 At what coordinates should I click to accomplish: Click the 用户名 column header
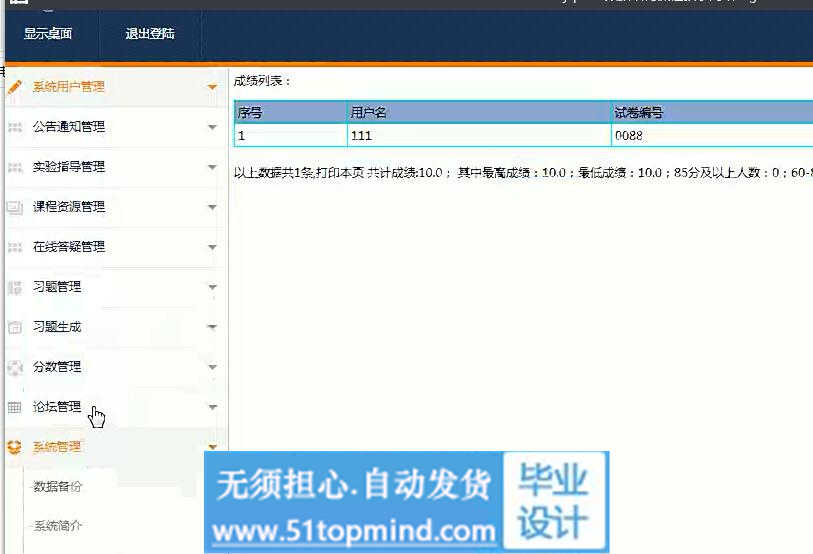368,113
